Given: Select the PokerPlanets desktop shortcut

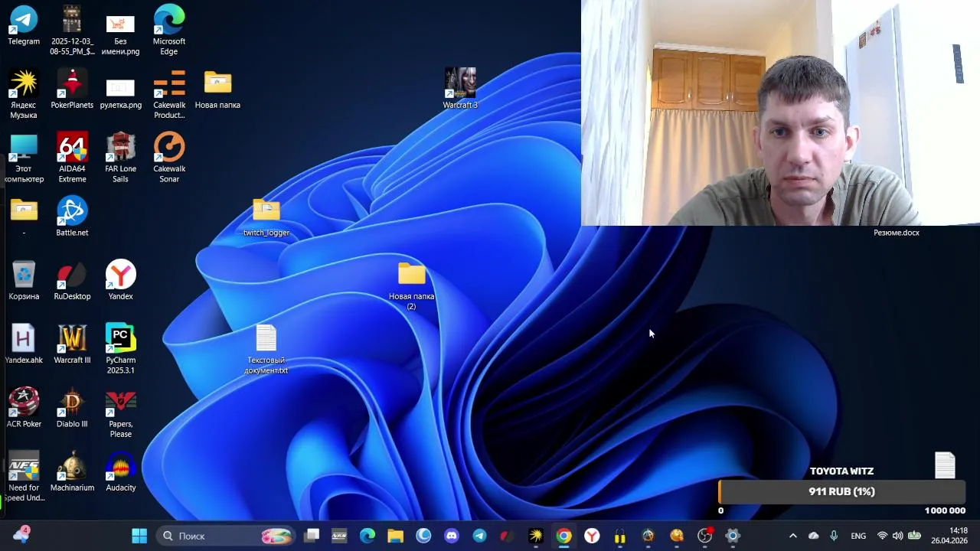Looking at the screenshot, I should 72,89.
